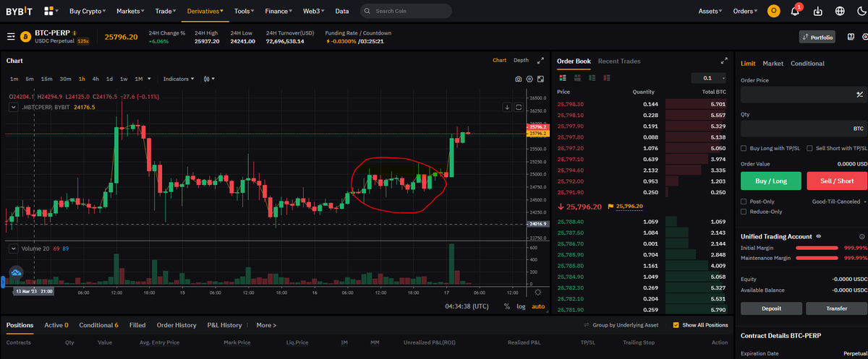868x359 pixels.
Task: Open the Indicators dropdown
Action: coord(179,79)
